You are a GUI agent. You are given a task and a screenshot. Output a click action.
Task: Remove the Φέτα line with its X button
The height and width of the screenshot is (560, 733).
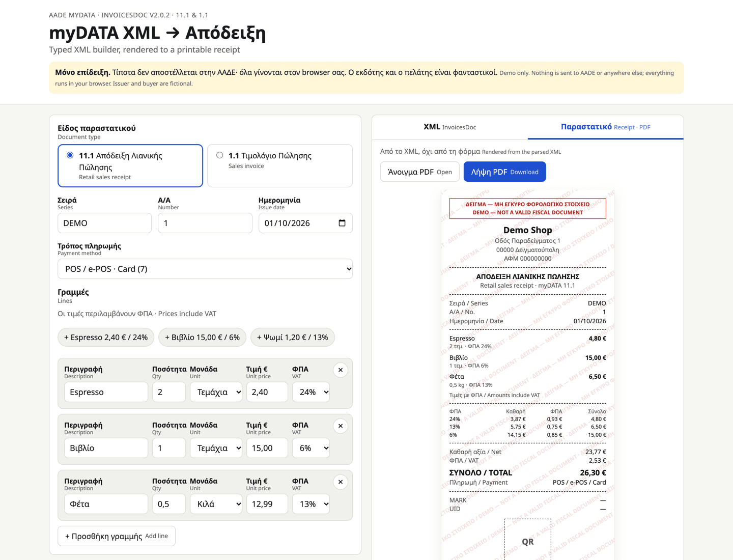click(341, 482)
